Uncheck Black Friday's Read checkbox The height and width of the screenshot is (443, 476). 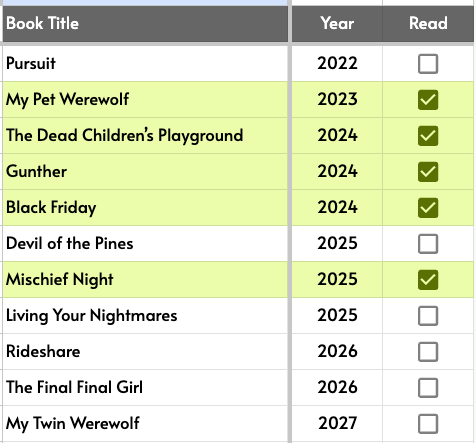click(x=428, y=208)
